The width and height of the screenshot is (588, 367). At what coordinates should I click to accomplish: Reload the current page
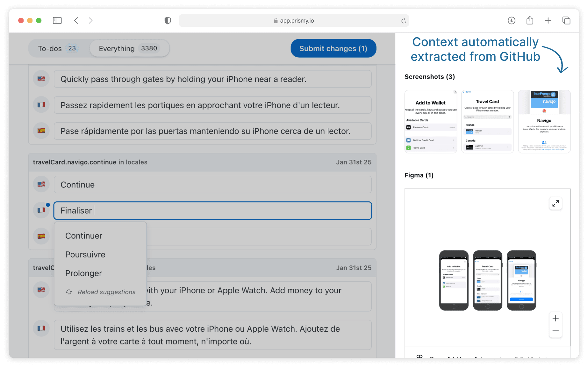(403, 20)
